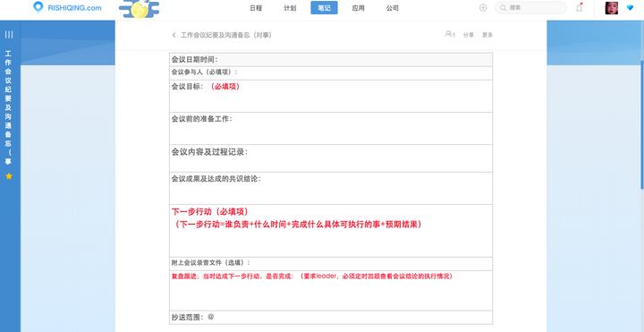The height and width of the screenshot is (332, 644).
Task: Open the 日程 tab
Action: coord(256,8)
